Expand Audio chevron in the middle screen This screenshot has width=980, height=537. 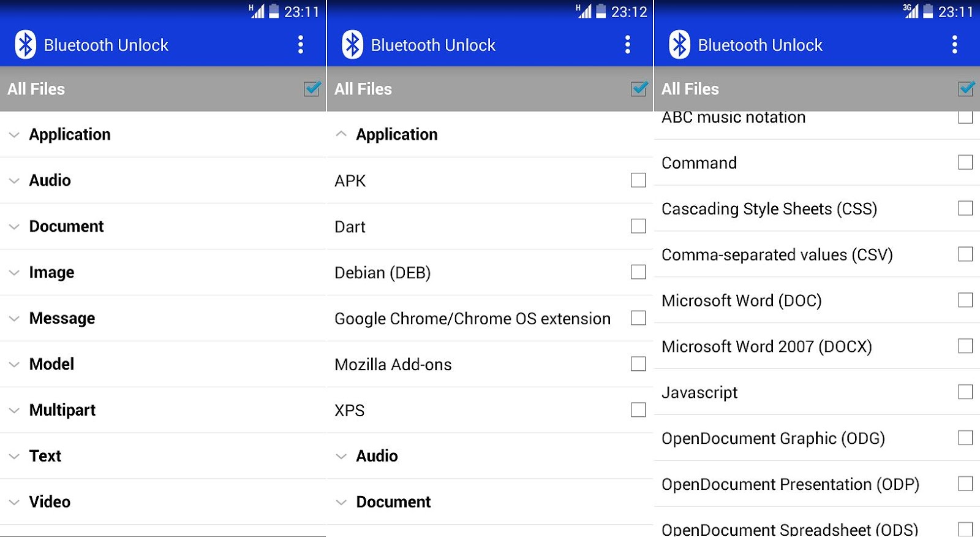pyautogui.click(x=341, y=457)
